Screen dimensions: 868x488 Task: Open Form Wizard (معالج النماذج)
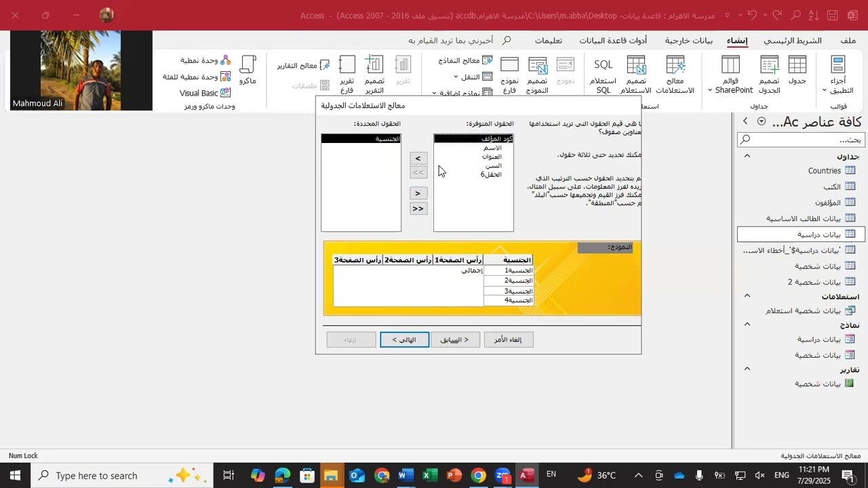[x=465, y=61]
